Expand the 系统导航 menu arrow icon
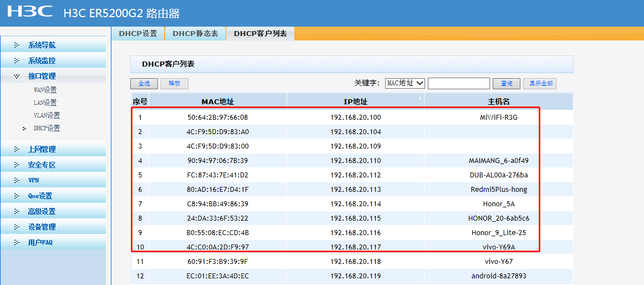Image resolution: width=644 pixels, height=285 pixels. (x=17, y=45)
